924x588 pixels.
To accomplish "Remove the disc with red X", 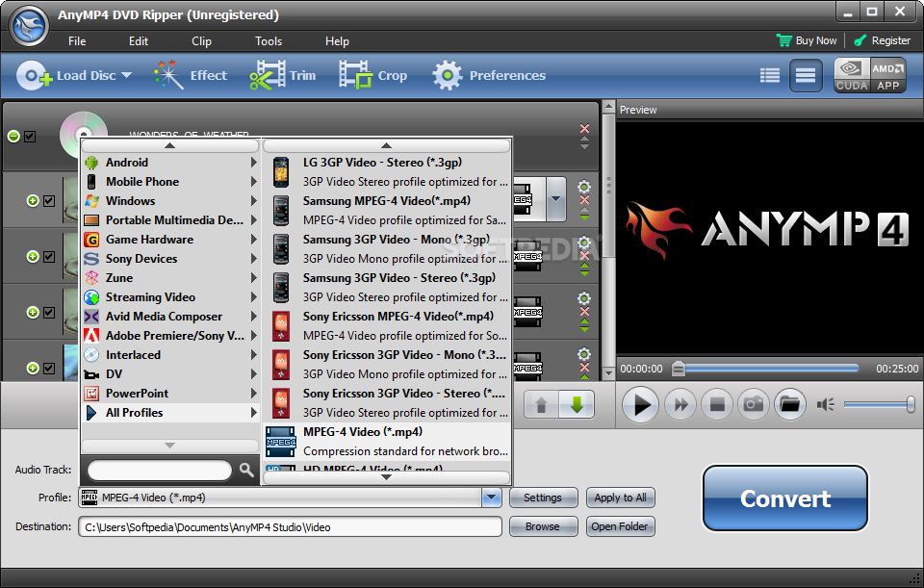I will tap(584, 128).
